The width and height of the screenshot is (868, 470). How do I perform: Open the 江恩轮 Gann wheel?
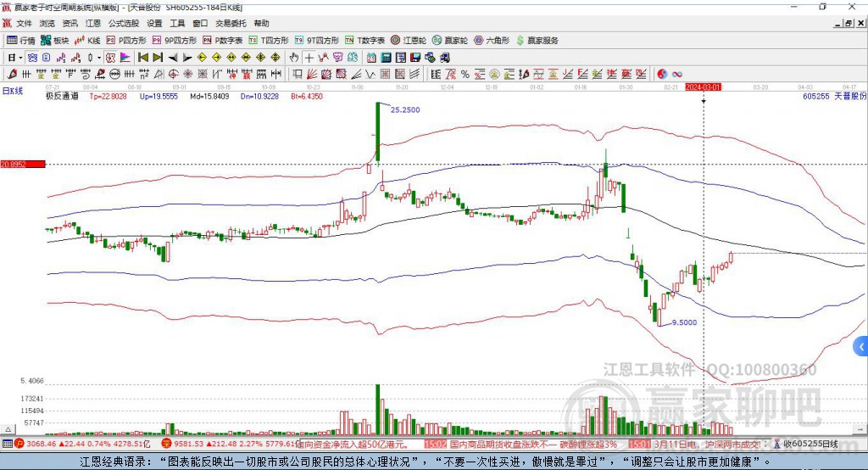[x=409, y=41]
